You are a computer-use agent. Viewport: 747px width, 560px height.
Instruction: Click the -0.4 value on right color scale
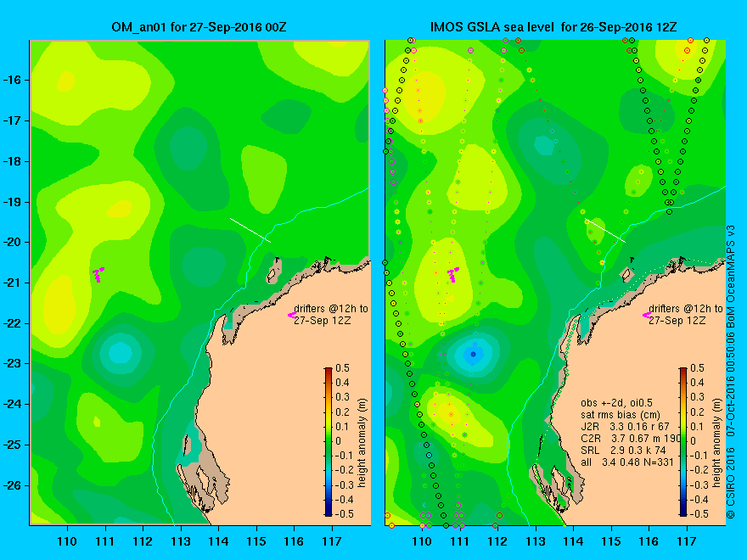click(699, 500)
